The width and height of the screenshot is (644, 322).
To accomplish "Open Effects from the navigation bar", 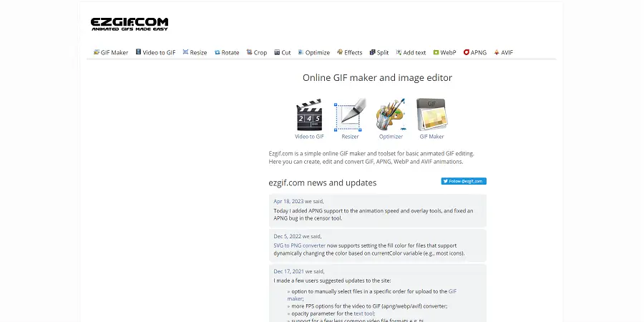I will [x=349, y=52].
